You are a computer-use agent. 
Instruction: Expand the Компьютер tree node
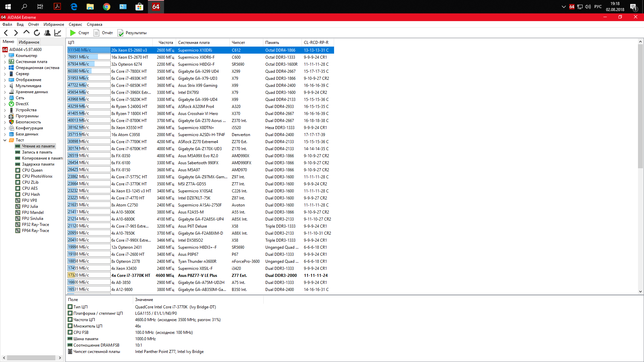[x=5, y=56]
